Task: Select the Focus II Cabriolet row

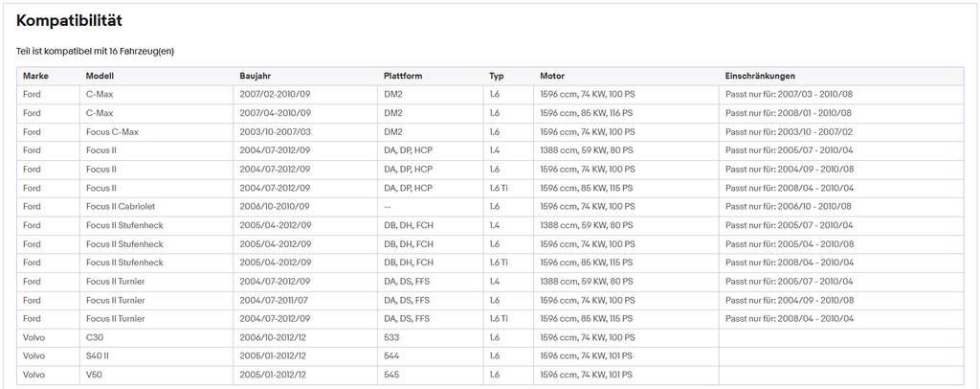Action: coord(490,206)
